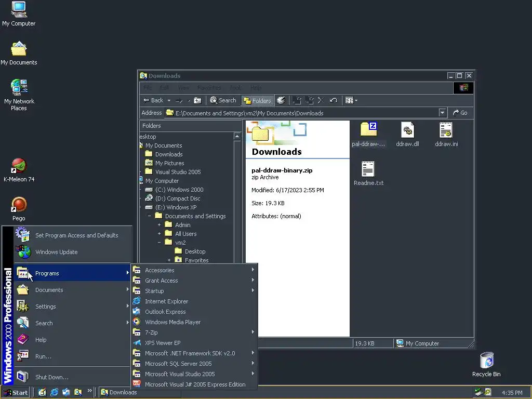Open Documents submenu in Start menu
Screen dimensions: 532x399
click(73, 290)
